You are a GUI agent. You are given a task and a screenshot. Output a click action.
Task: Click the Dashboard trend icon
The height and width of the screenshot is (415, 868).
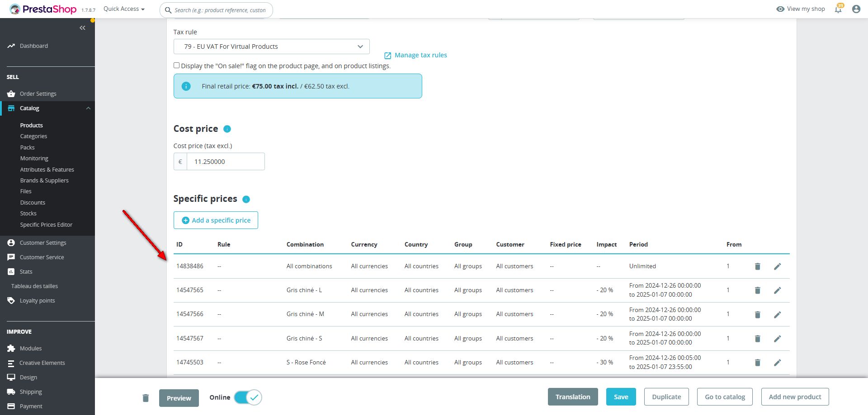click(x=11, y=46)
